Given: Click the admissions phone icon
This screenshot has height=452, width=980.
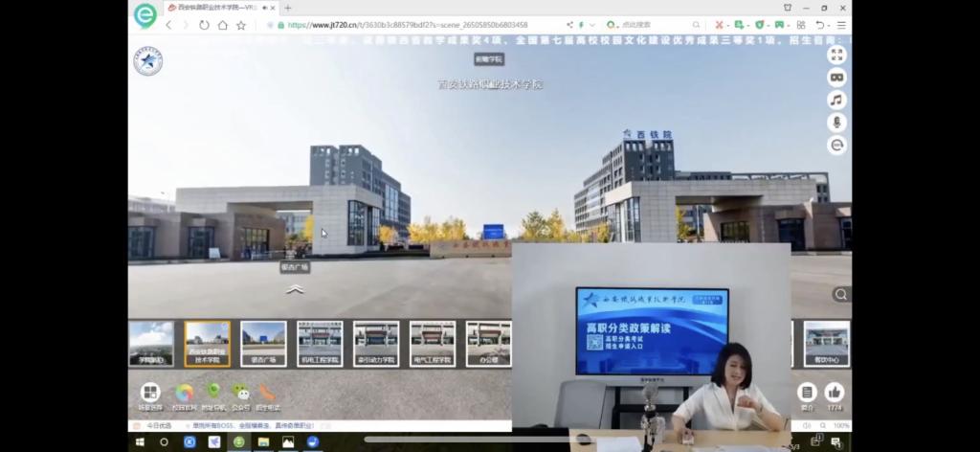Looking at the screenshot, I should pyautogui.click(x=268, y=393).
